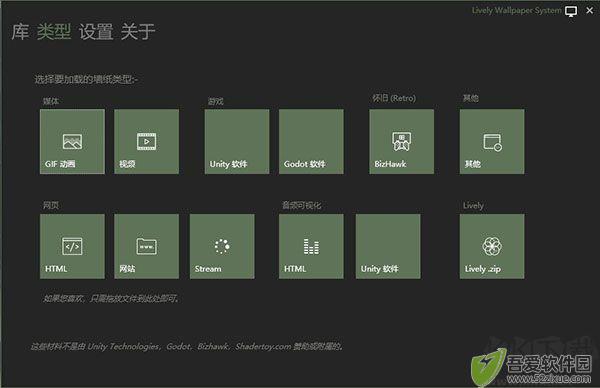Open the 关于 about tab

coord(138,32)
